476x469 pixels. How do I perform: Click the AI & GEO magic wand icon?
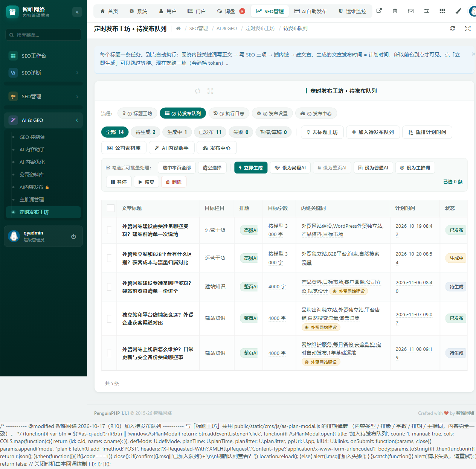13,120
